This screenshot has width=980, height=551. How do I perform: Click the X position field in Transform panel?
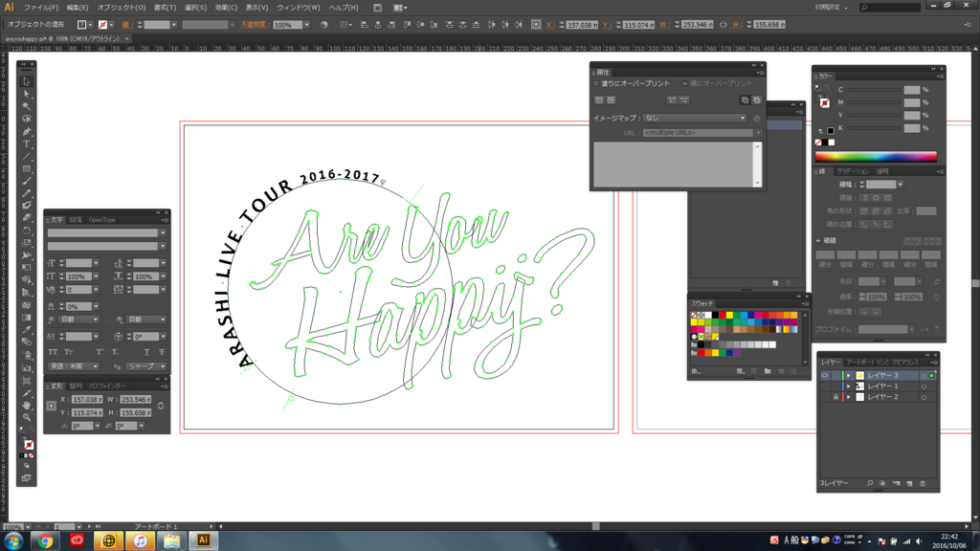click(86, 400)
